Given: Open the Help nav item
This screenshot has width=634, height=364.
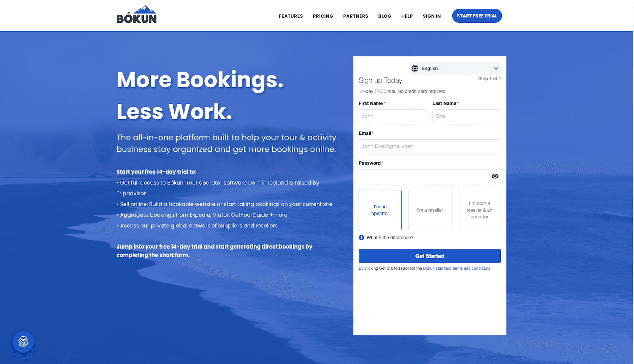Looking at the screenshot, I should [x=407, y=16].
